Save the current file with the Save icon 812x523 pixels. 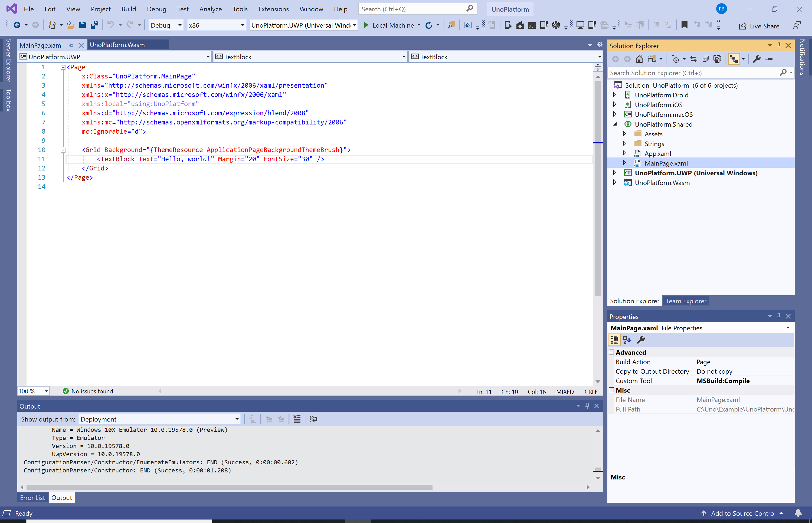(x=82, y=25)
